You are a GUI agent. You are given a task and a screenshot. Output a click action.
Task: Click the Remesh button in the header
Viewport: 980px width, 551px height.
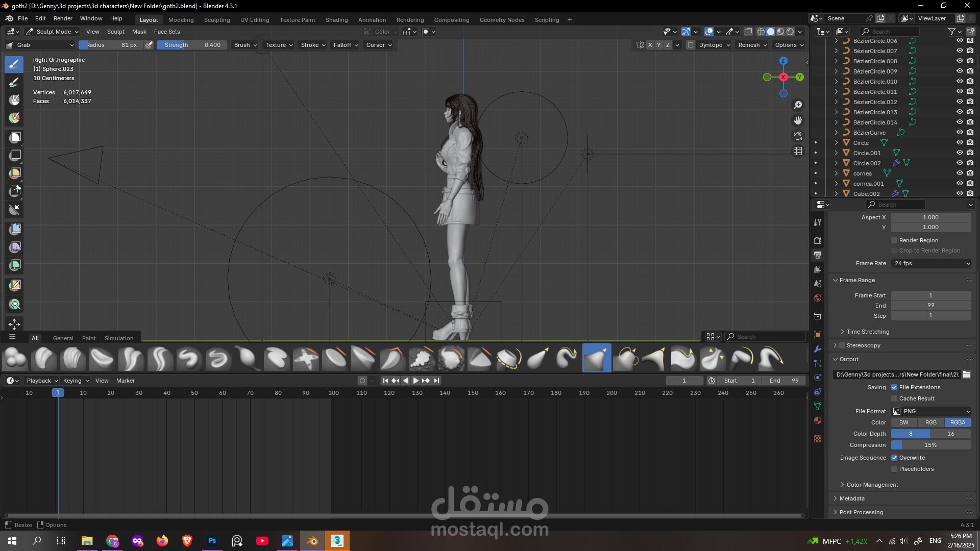(x=752, y=45)
